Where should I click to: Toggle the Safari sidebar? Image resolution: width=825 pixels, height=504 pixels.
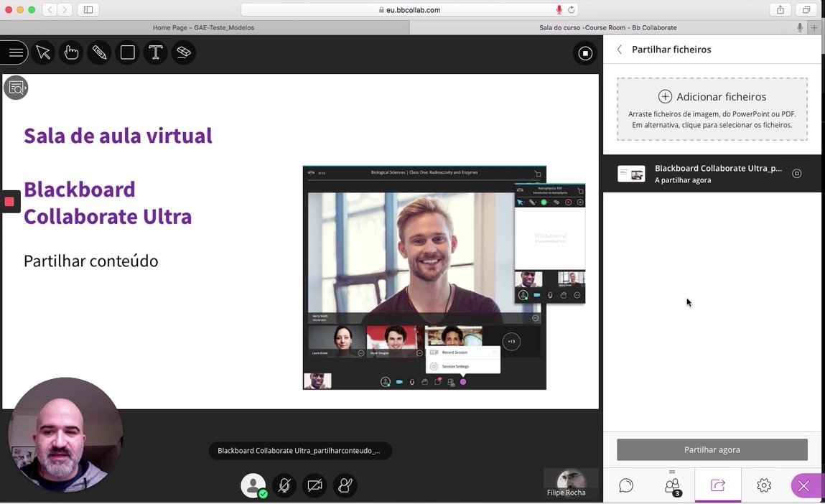88,10
